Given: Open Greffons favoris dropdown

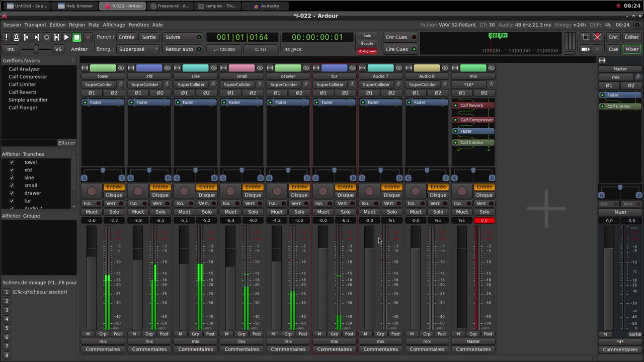Looking at the screenshot, I should [39, 60].
